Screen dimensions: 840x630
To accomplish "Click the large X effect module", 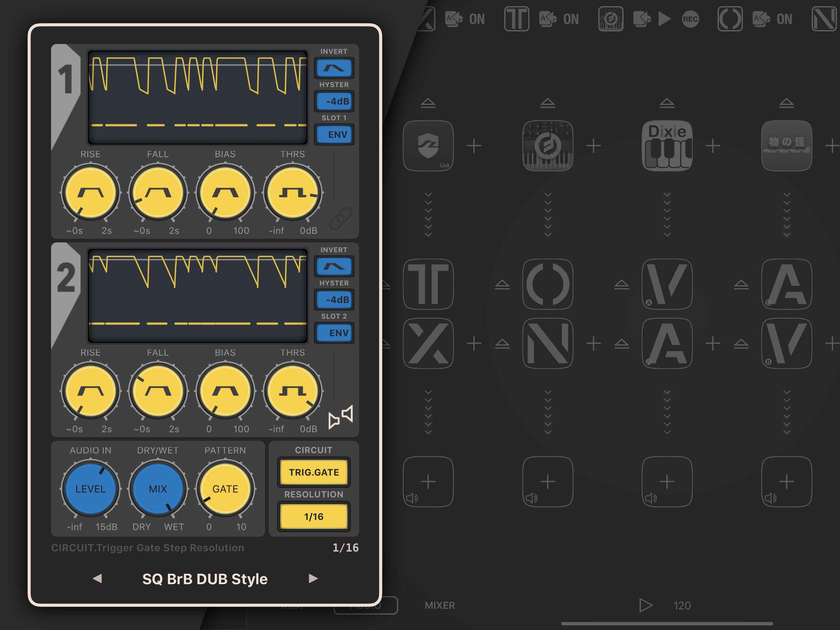I will click(428, 343).
